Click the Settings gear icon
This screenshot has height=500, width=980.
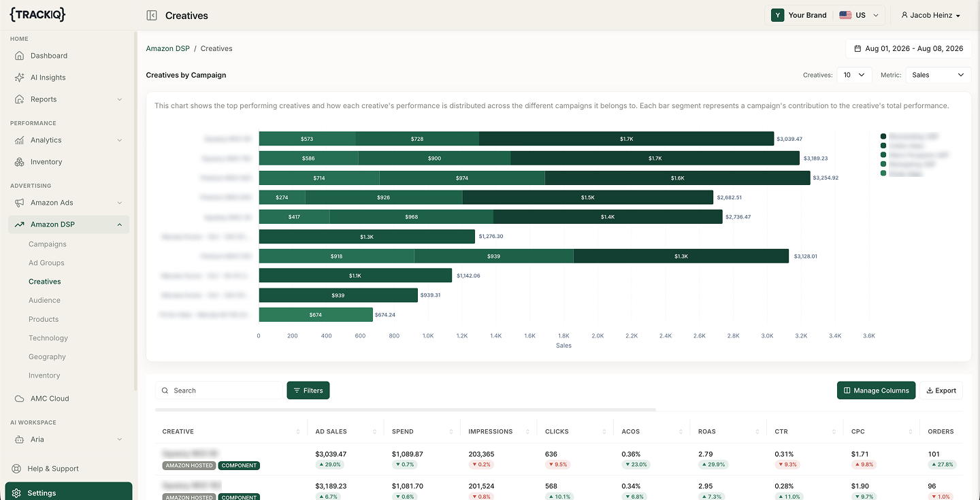click(x=16, y=493)
